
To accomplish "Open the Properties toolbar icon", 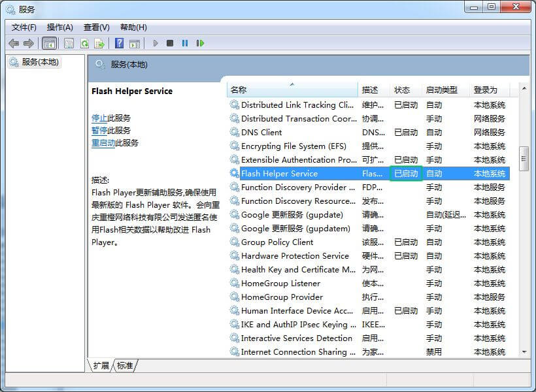I will click(x=69, y=43).
